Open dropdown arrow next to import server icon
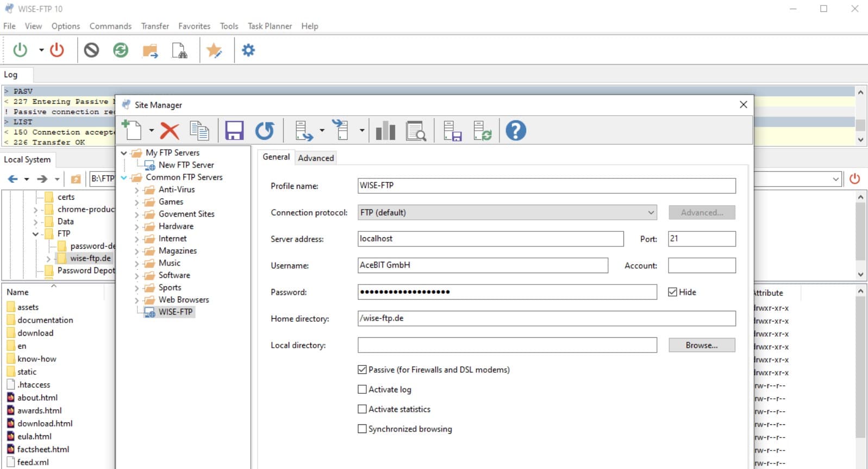The width and height of the screenshot is (868, 469). point(361,131)
